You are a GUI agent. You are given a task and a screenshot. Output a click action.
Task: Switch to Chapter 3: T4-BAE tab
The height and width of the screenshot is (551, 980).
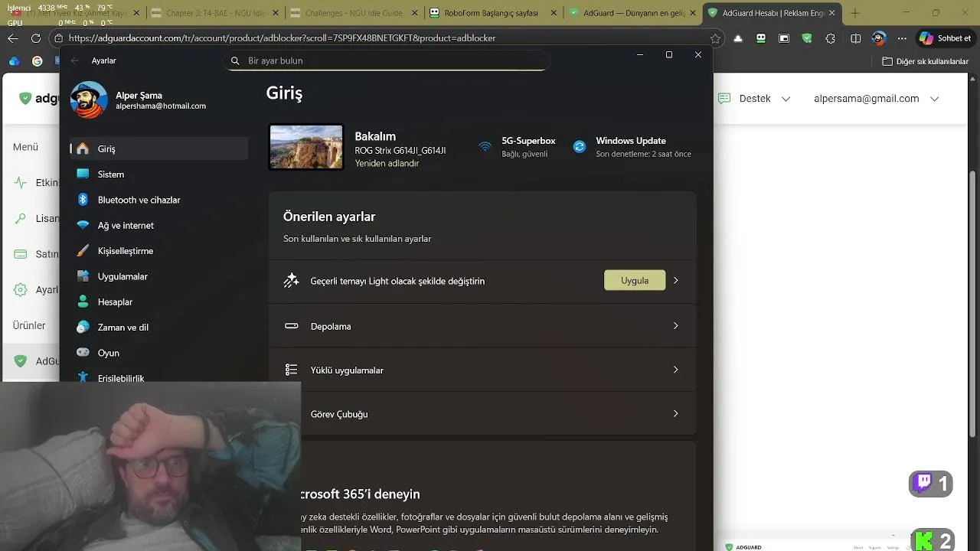click(x=214, y=13)
